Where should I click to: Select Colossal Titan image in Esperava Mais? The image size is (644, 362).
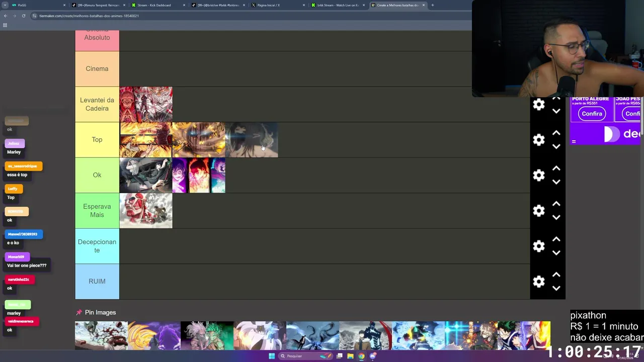146,211
